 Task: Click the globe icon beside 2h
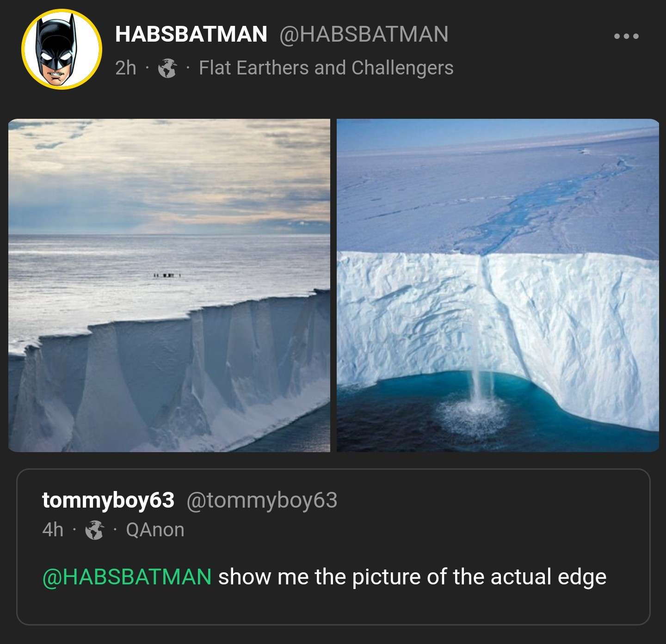[x=167, y=68]
